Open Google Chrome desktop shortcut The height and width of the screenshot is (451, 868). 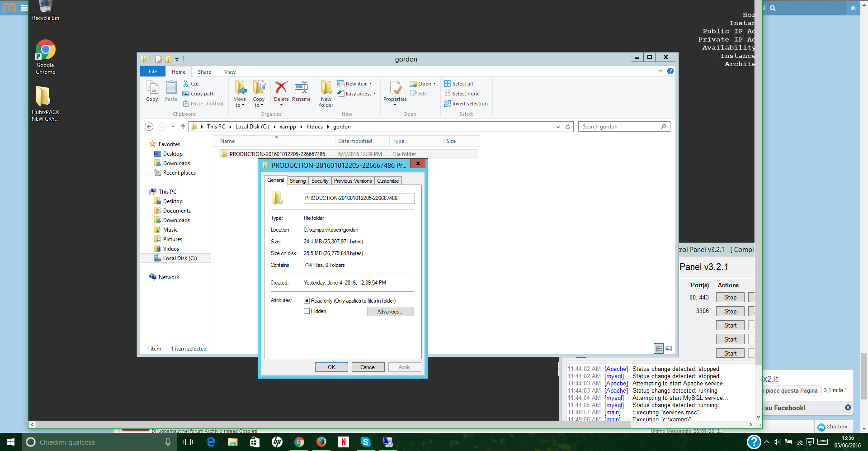pyautogui.click(x=45, y=57)
